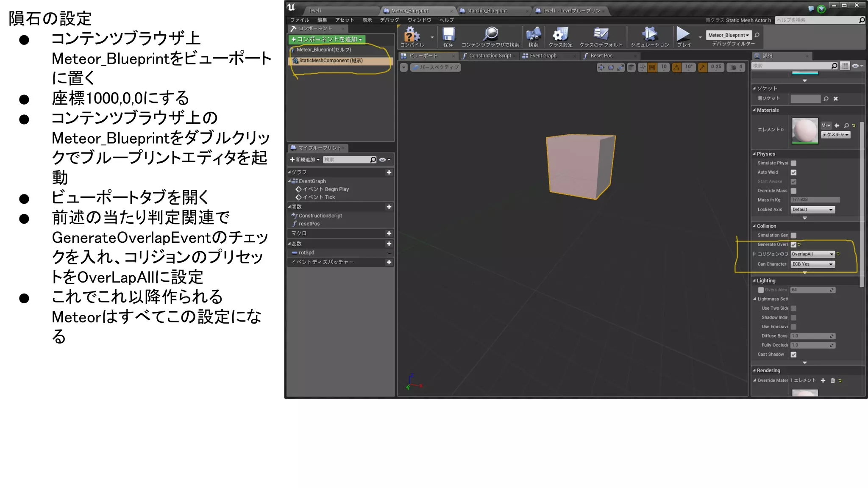The image size is (868, 488).
Task: Click the Compile (コンパイル) toolbar icon
Action: pos(412,34)
